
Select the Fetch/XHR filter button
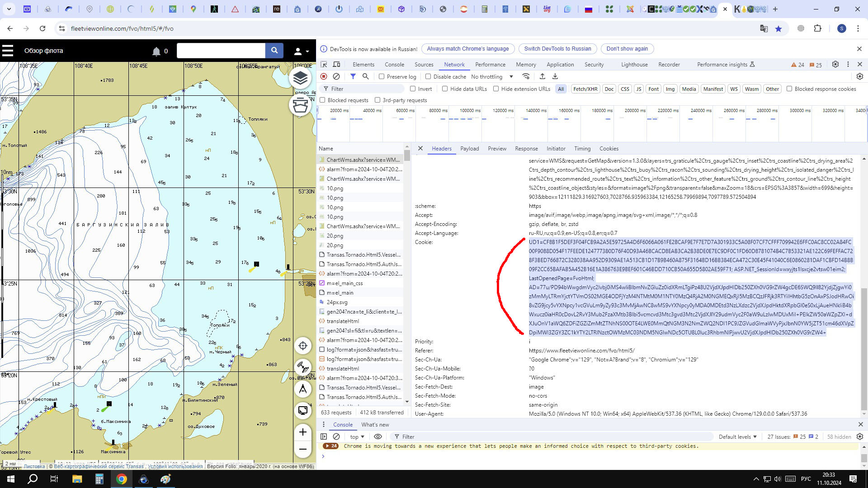coord(585,89)
